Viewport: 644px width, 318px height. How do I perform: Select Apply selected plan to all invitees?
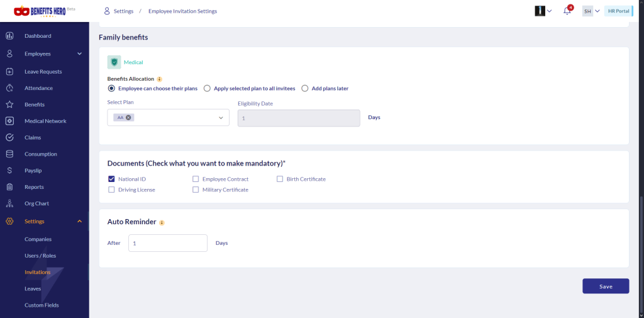point(208,89)
